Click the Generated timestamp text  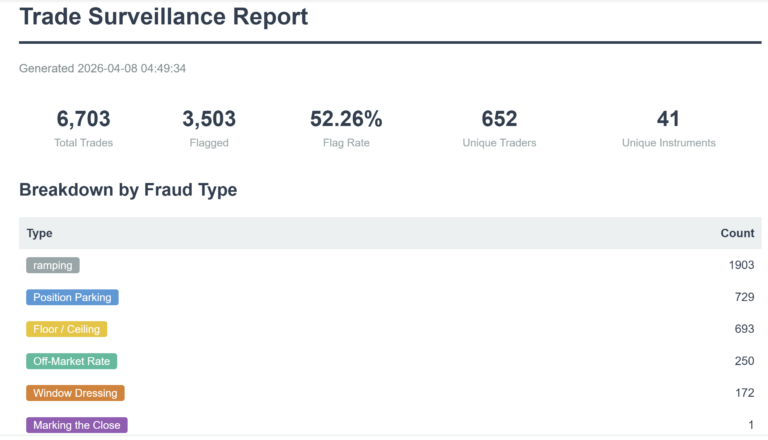[102, 68]
